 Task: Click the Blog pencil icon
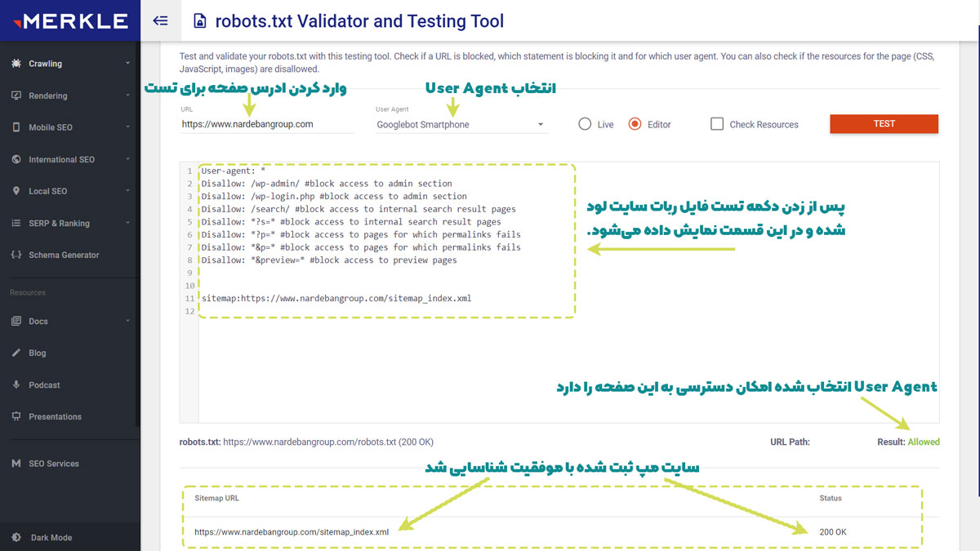click(16, 353)
